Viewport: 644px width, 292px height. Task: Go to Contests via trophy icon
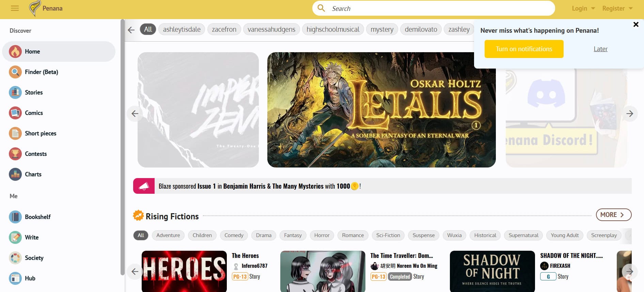[x=15, y=154]
